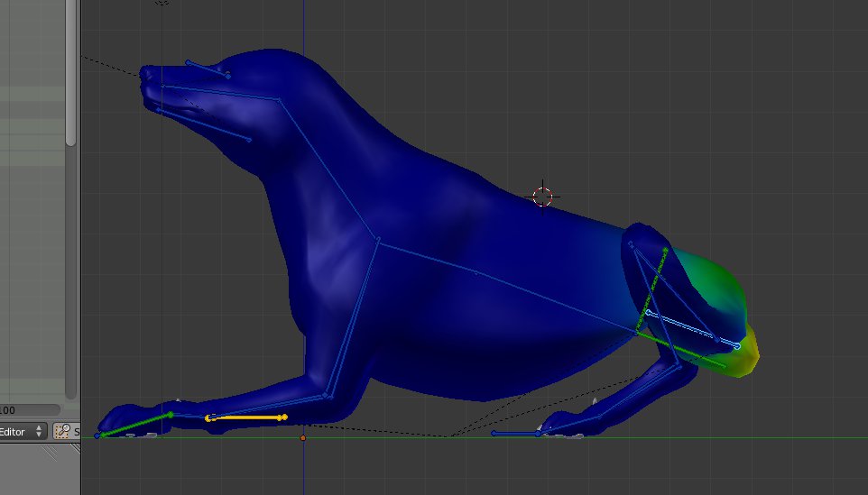Select the dashed green bone at the hip
The image size is (868, 495).
(651, 291)
